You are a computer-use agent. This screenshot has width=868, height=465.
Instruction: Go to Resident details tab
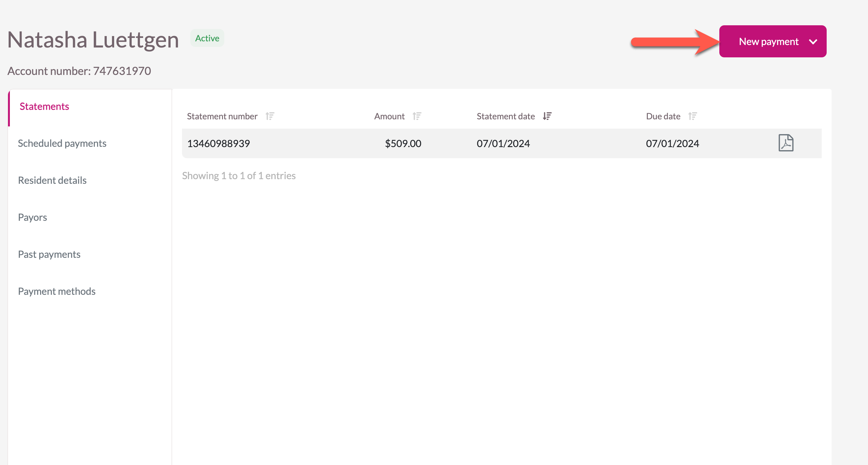click(x=52, y=181)
